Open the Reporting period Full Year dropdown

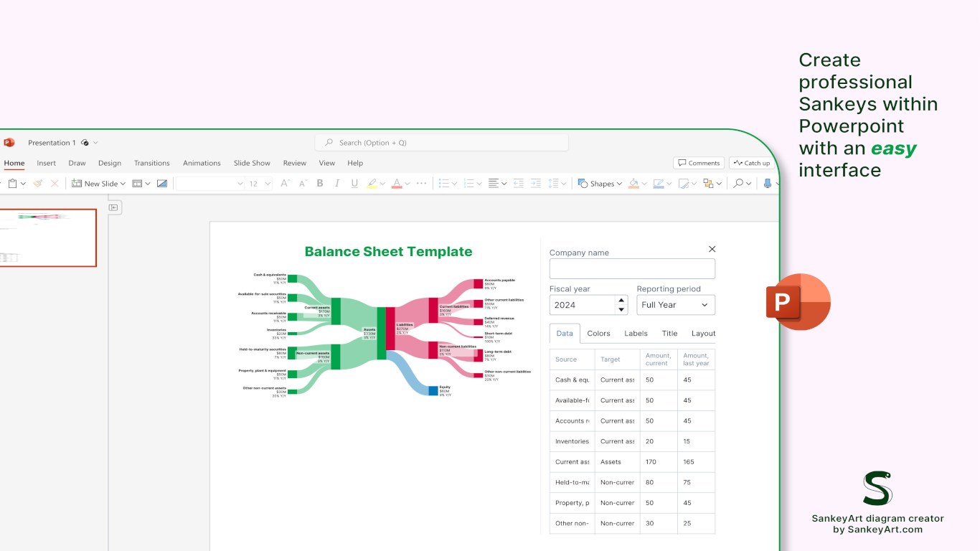(x=676, y=305)
